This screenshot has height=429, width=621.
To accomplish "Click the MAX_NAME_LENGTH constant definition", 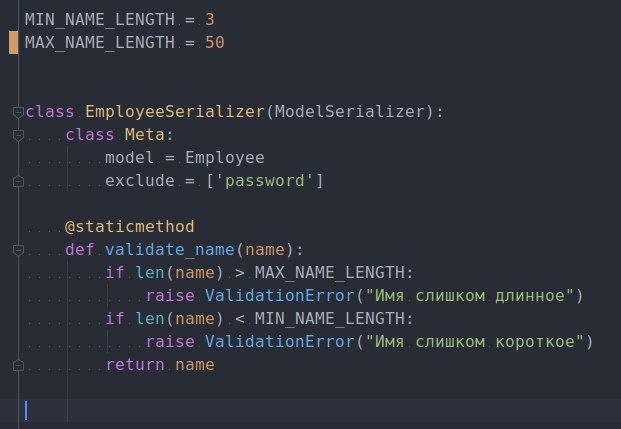I will pos(100,42).
